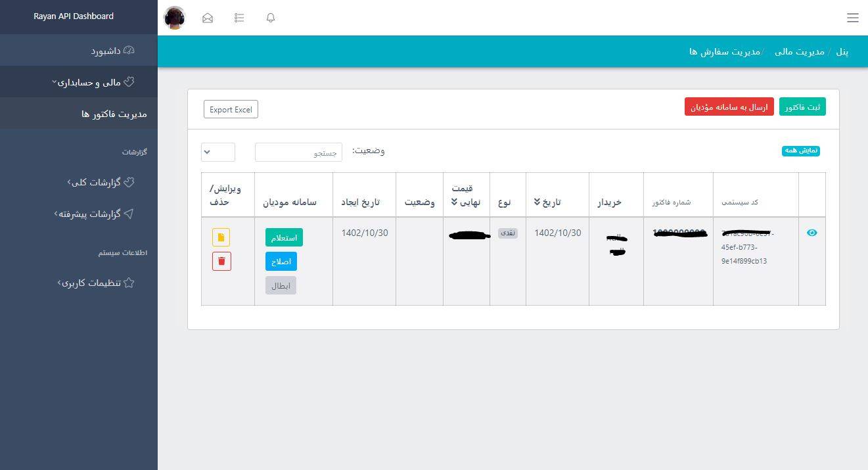Click the جستجو search input field
Viewport: 868px width, 470px height.
298,152
